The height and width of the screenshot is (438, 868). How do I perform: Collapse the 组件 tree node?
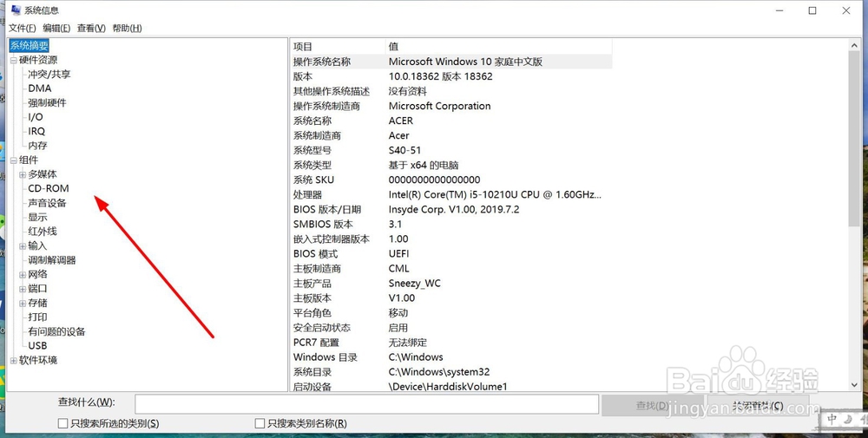pyautogui.click(x=13, y=160)
